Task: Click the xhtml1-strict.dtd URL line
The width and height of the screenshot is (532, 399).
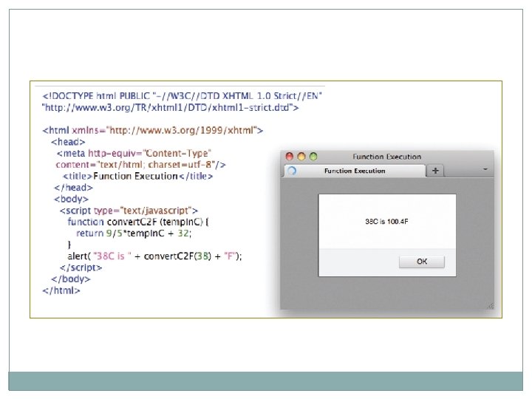Action: [x=171, y=108]
